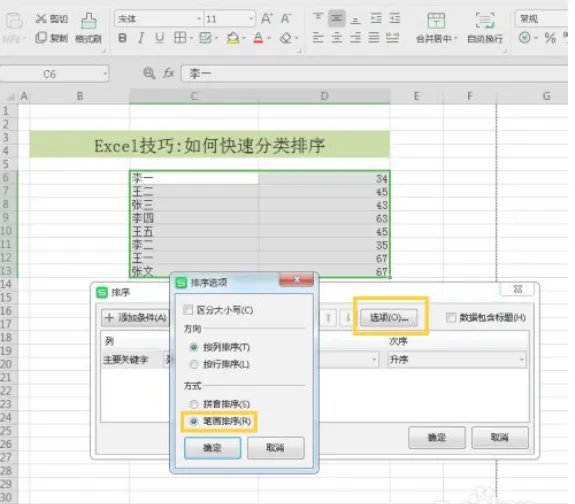Click the Wrap Text (自动换行) icon

pyautogui.click(x=485, y=20)
